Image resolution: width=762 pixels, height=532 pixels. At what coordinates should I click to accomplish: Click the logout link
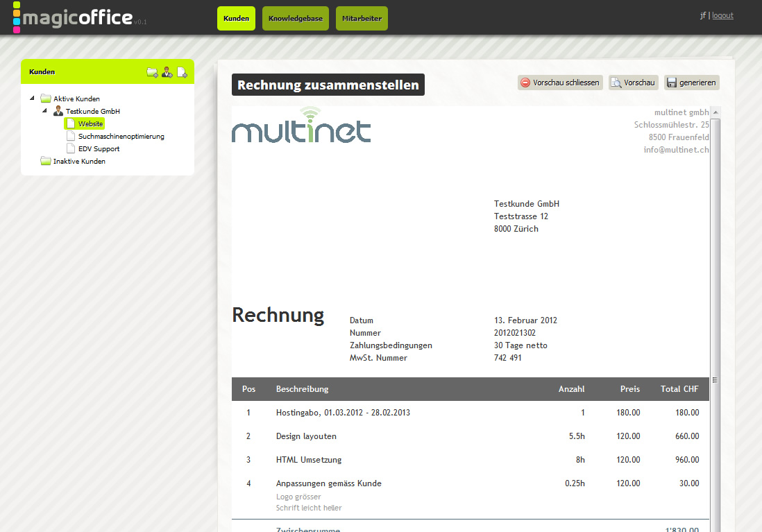(x=722, y=15)
